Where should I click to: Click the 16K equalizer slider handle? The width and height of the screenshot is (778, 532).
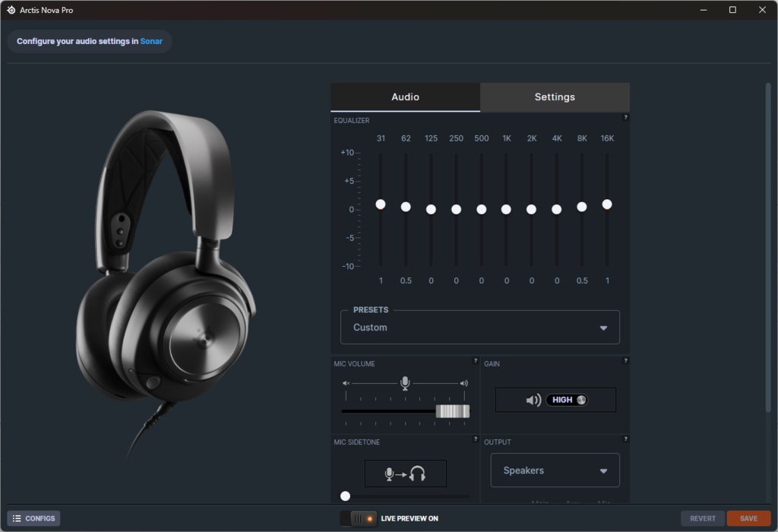click(607, 204)
